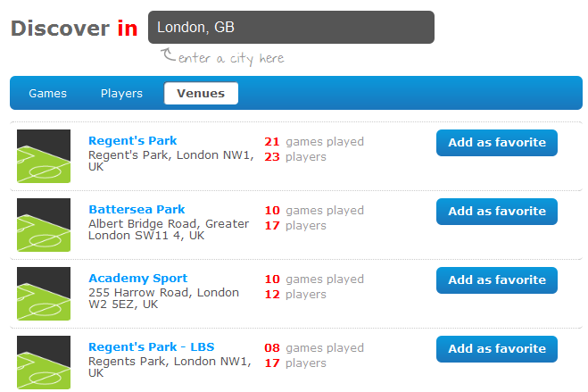Add Regent's Park as favorite
588x392 pixels.
pos(496,143)
